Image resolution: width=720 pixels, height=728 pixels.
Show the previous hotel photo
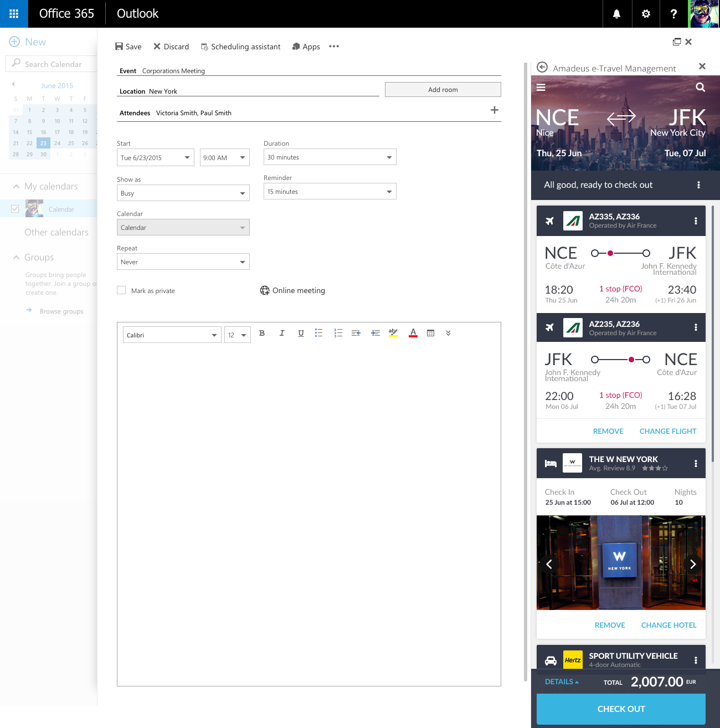[549, 564]
